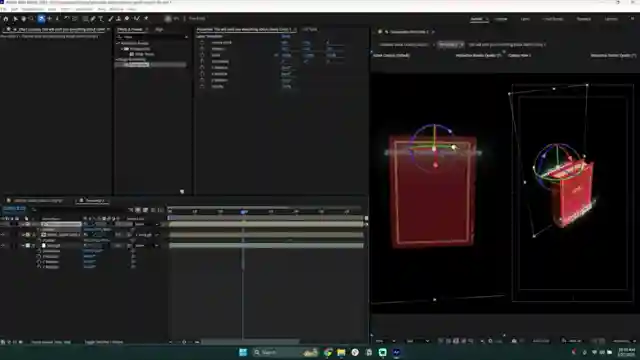Open the File menu
This screenshot has width=640, height=360.
click(4, 9)
